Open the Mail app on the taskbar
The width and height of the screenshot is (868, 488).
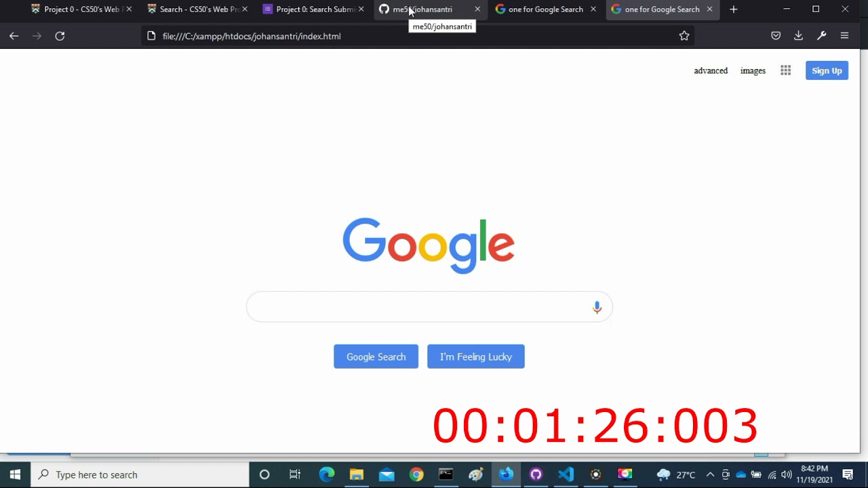point(387,474)
